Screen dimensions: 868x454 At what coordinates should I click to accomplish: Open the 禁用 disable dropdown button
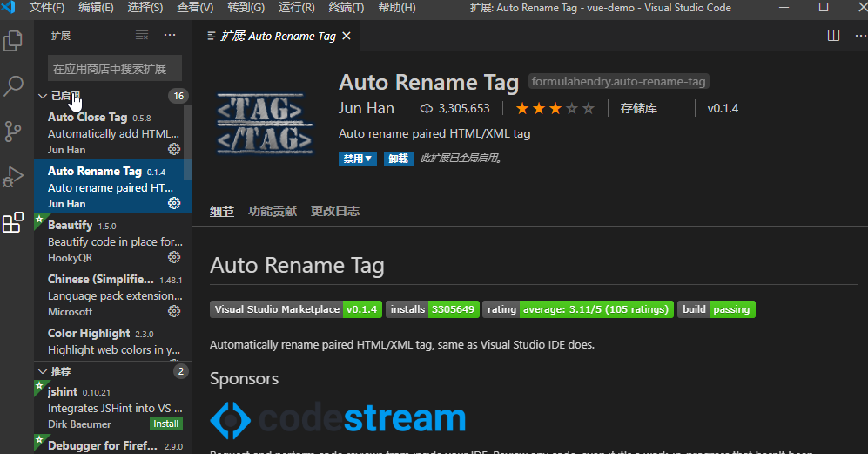coord(358,159)
